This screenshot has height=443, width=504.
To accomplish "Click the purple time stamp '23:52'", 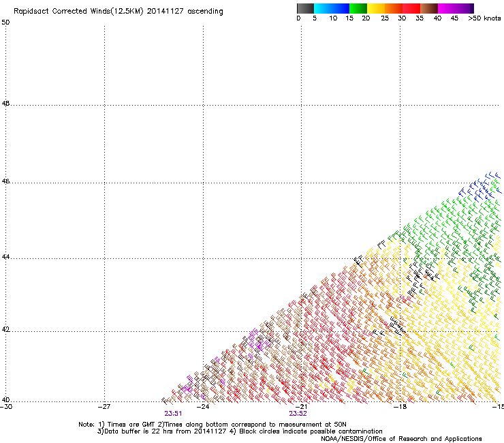I will tap(298, 414).
